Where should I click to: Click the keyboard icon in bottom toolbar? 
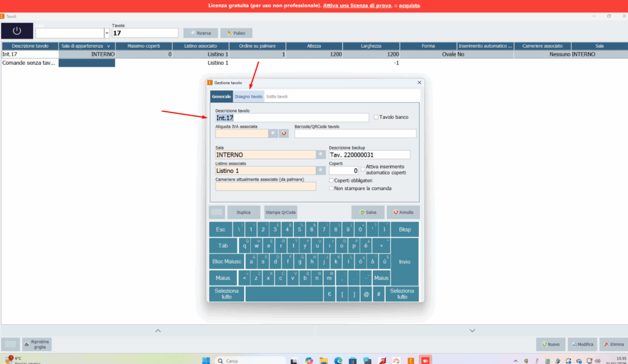[10, 344]
